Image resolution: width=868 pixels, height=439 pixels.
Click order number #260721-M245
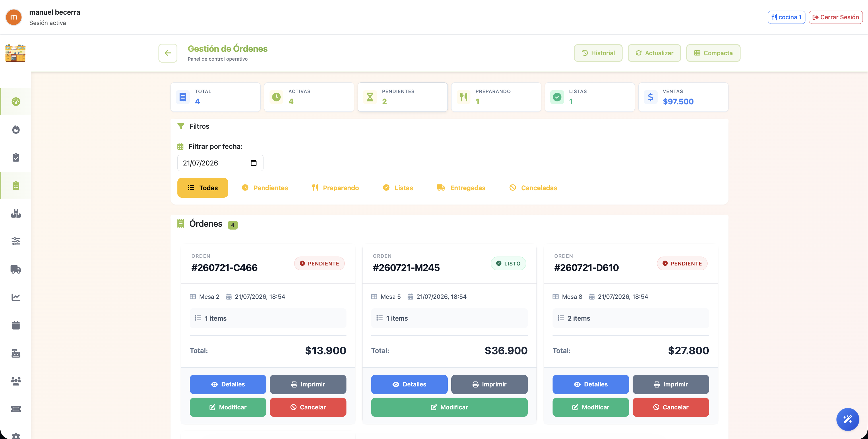406,268
